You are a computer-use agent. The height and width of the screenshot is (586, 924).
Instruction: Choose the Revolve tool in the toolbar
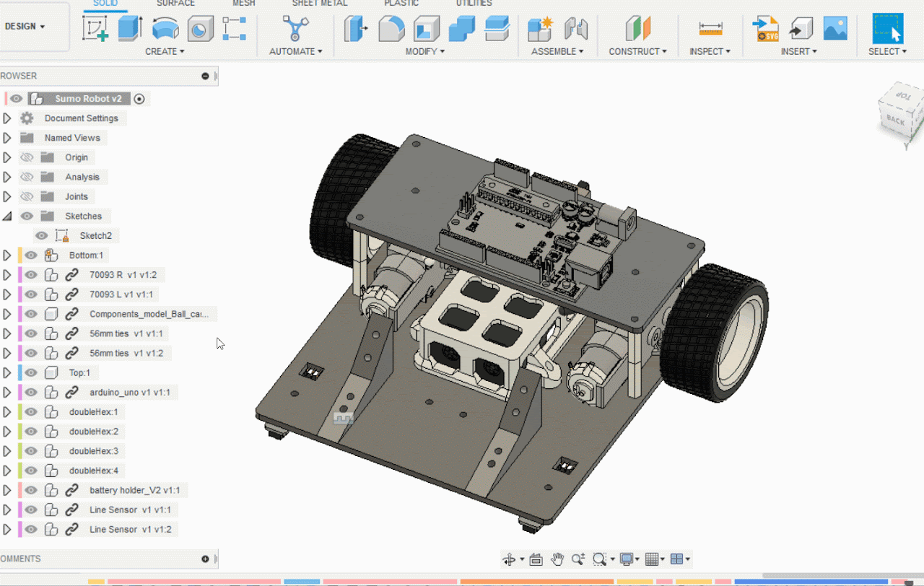click(x=165, y=29)
